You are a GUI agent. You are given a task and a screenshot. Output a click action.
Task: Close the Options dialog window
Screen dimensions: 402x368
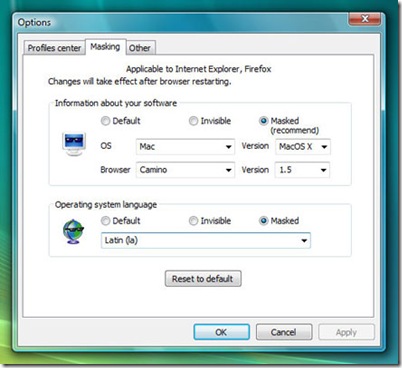point(365,19)
